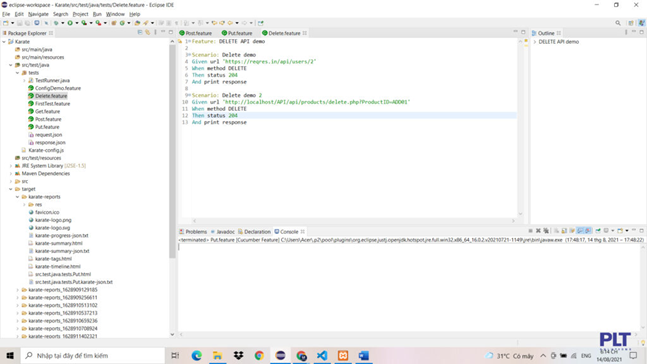The width and height of the screenshot is (647, 364).
Task: Click the Open Type toolbar icon
Action: [x=137, y=23]
